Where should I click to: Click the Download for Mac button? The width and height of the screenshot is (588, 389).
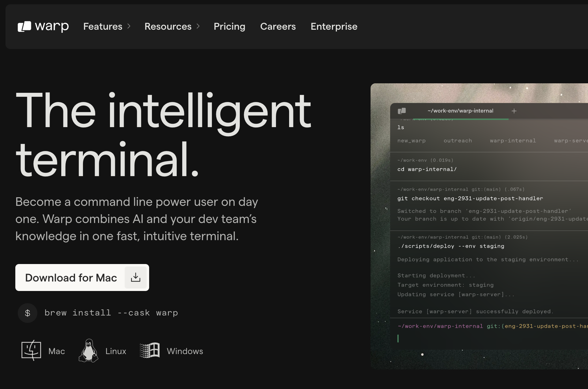[x=82, y=278]
